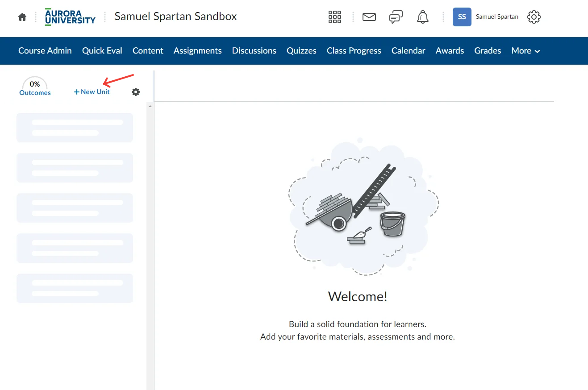This screenshot has height=390, width=588.
Task: Click the sidebar scroll up arrow
Action: (x=150, y=106)
